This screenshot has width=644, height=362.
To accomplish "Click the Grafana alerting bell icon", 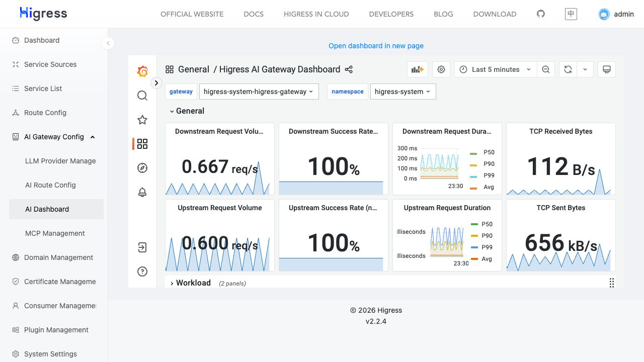I will pos(142,192).
